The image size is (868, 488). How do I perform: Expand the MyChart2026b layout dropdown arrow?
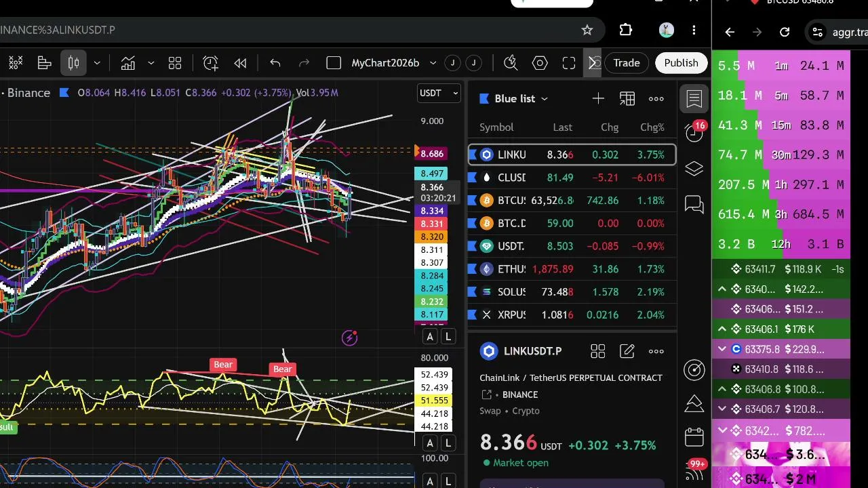(433, 63)
